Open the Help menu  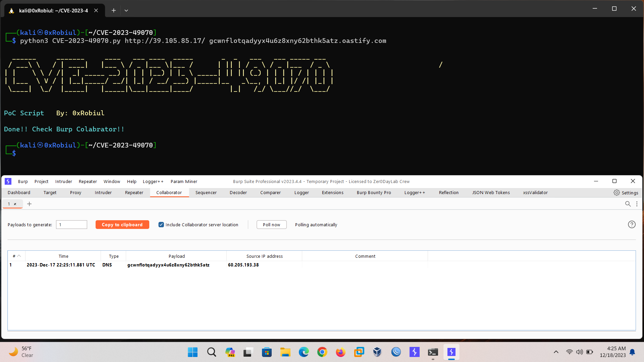point(131,181)
